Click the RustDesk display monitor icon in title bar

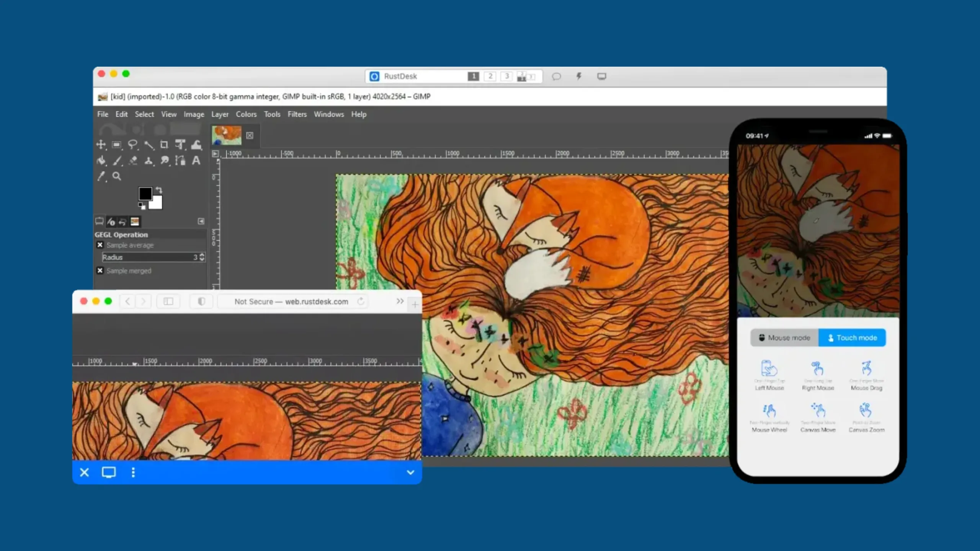pyautogui.click(x=601, y=77)
